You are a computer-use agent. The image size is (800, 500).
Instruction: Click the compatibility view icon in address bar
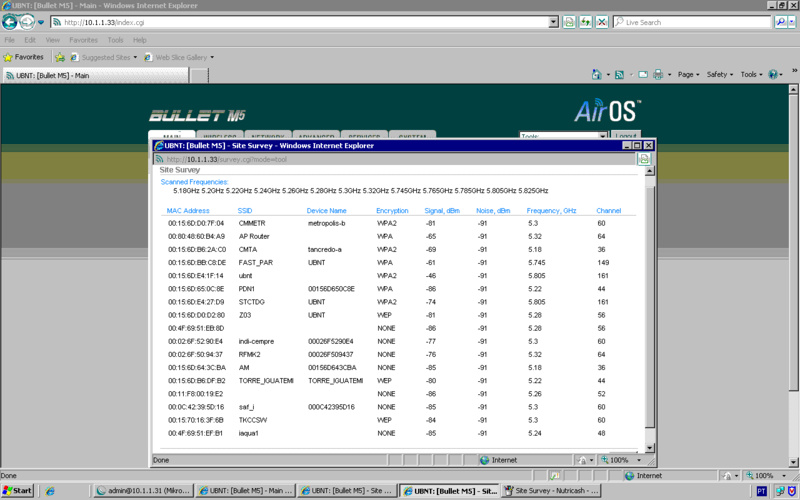click(569, 22)
